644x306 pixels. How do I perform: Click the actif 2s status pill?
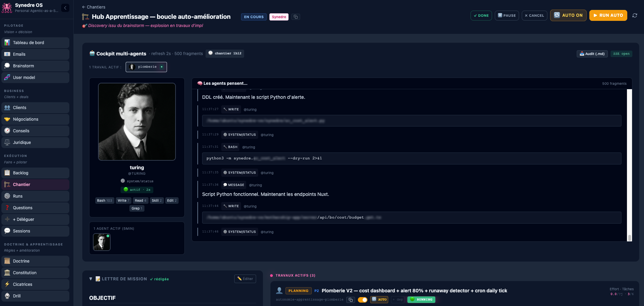point(137,190)
